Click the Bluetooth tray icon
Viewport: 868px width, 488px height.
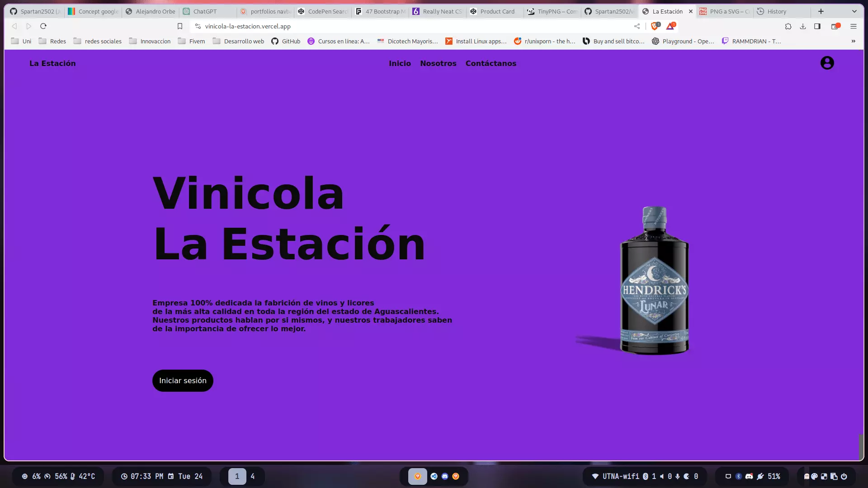click(x=738, y=476)
